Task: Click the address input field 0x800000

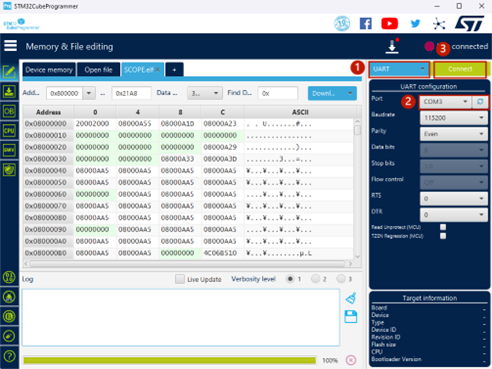Action: pyautogui.click(x=64, y=93)
